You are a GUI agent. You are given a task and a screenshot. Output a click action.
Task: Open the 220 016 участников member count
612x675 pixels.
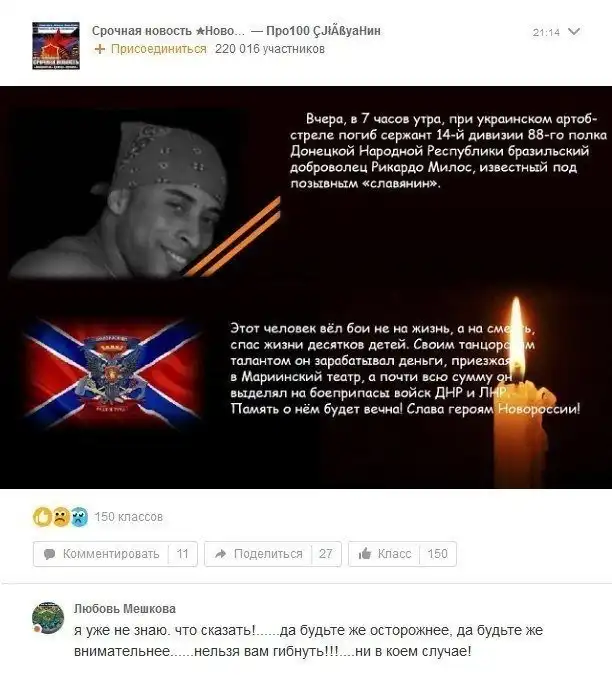(x=270, y=49)
